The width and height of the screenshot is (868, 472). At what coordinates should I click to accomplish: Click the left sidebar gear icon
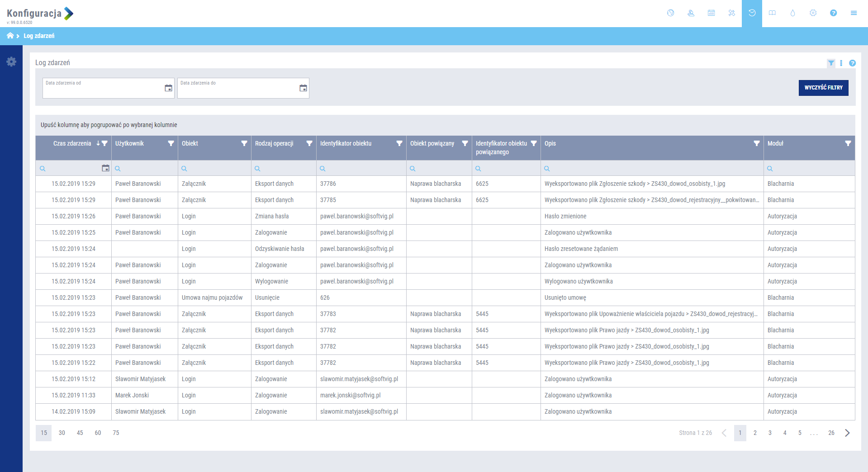(11, 62)
